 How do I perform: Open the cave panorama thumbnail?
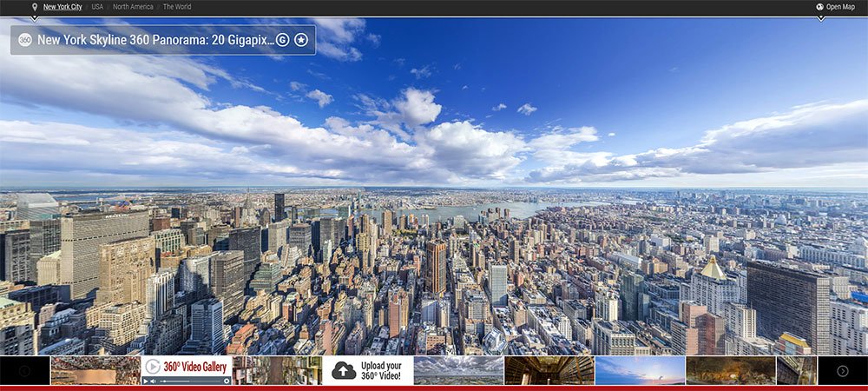point(730,370)
